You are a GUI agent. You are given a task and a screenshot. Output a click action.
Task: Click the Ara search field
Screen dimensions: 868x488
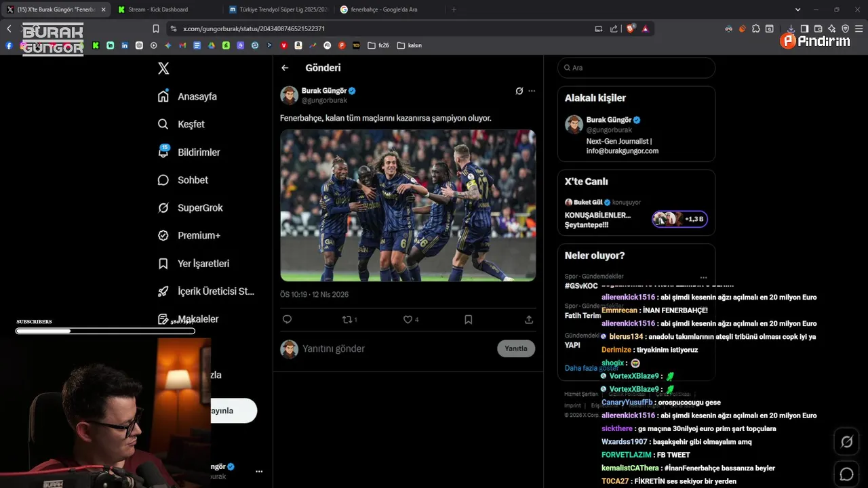636,68
